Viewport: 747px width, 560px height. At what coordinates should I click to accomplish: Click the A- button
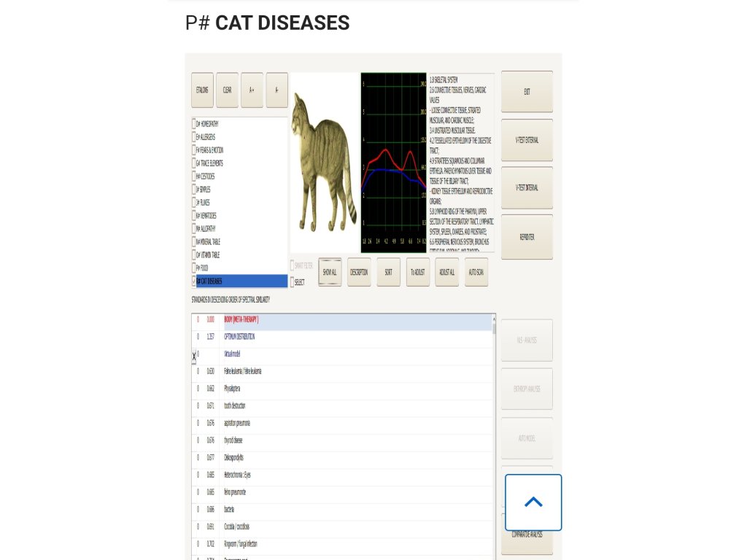tap(276, 90)
